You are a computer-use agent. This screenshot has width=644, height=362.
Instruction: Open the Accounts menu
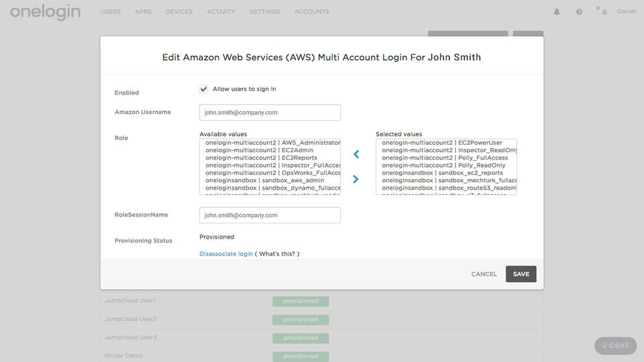tap(311, 12)
